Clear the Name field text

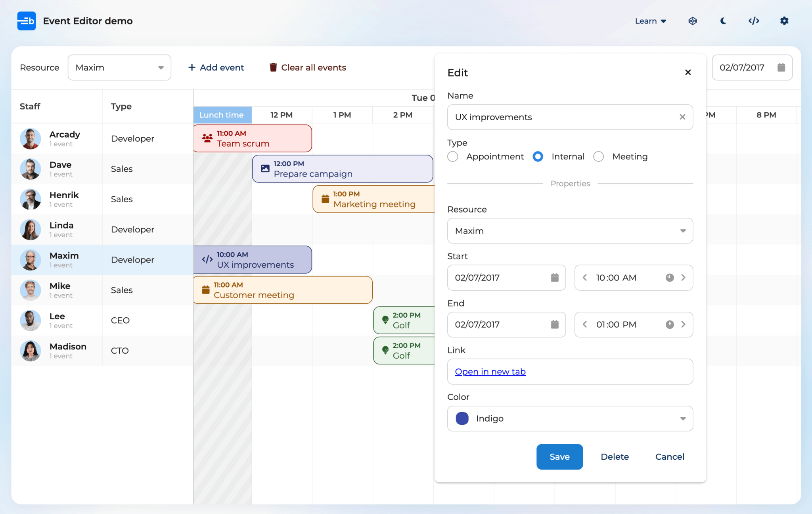pos(682,117)
